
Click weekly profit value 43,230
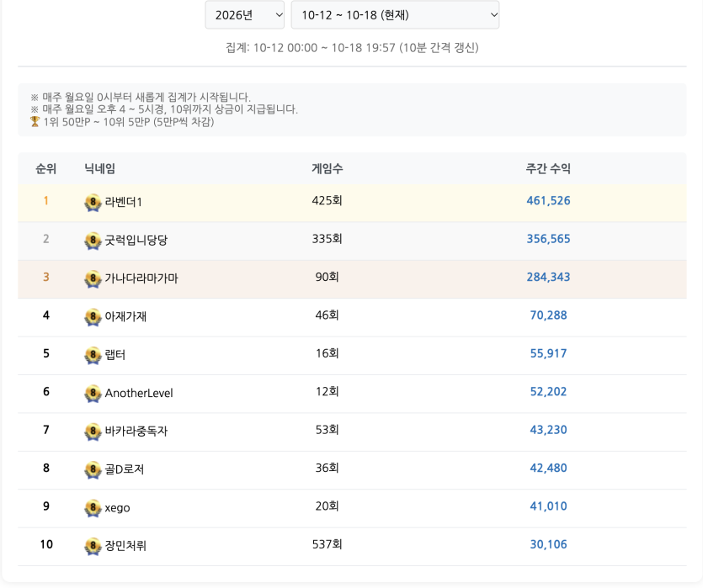pos(548,430)
